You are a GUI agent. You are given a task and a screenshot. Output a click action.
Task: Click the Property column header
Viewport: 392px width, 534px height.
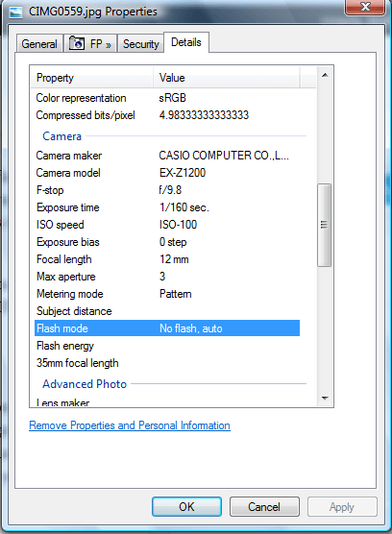click(x=92, y=78)
